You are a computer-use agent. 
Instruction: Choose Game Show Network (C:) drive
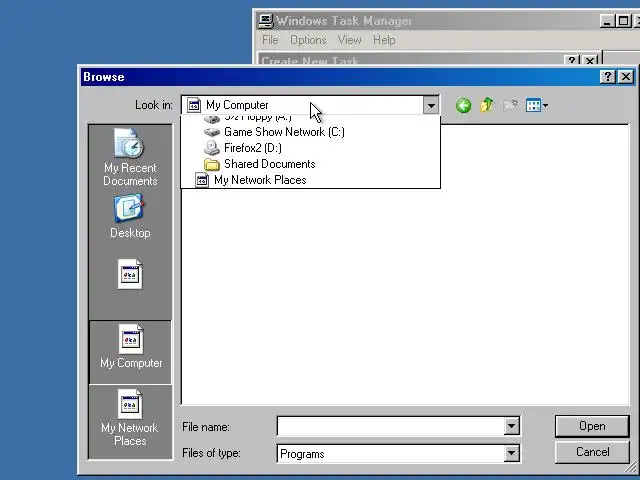point(310,132)
